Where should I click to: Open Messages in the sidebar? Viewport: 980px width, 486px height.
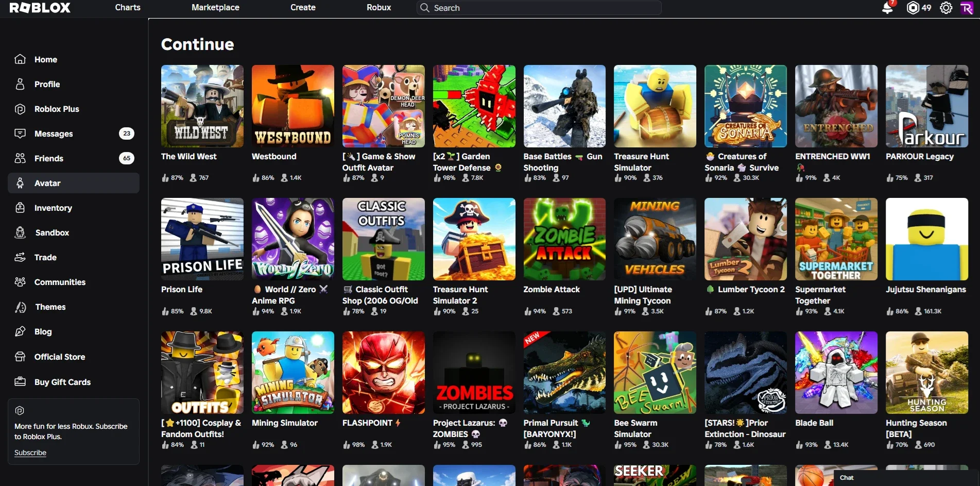[74, 133]
